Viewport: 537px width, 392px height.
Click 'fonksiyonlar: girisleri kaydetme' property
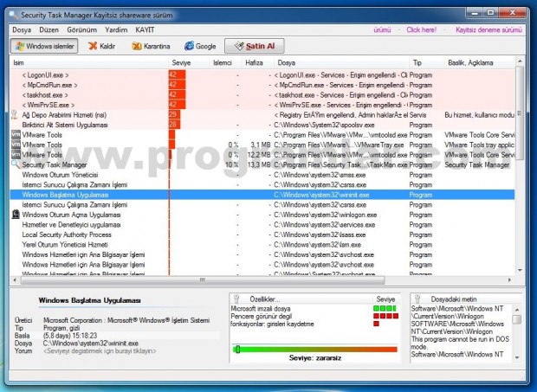tap(272, 324)
